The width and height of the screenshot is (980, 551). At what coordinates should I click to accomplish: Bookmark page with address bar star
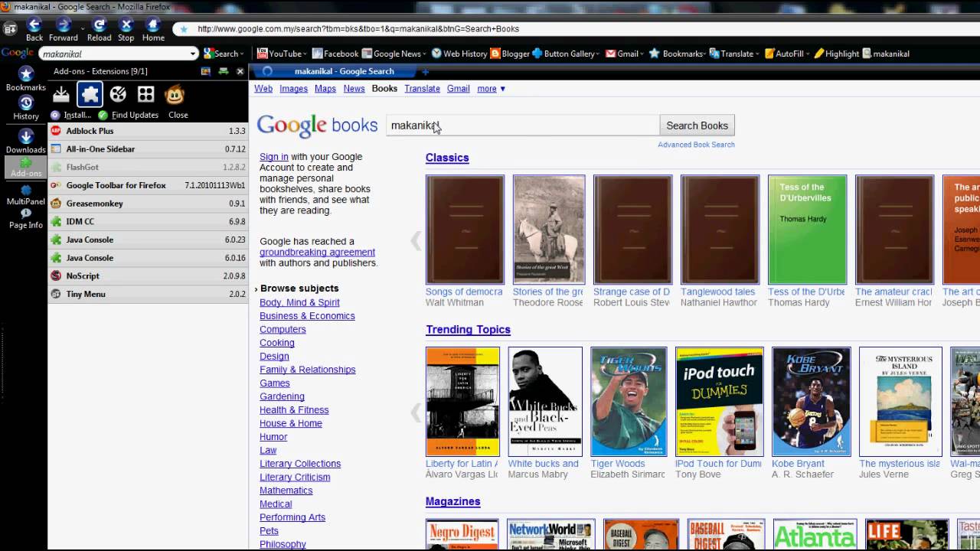(x=184, y=29)
